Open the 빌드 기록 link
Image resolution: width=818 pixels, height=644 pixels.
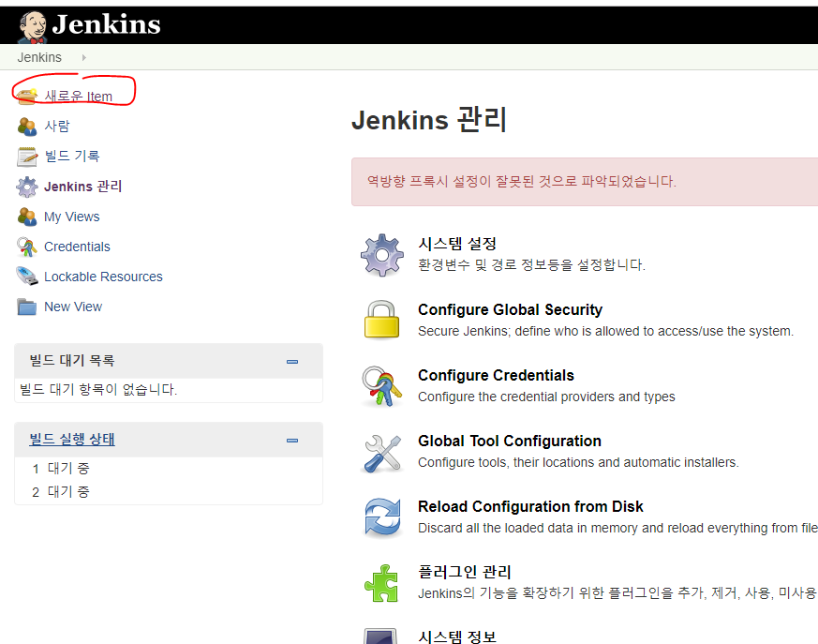coord(72,156)
